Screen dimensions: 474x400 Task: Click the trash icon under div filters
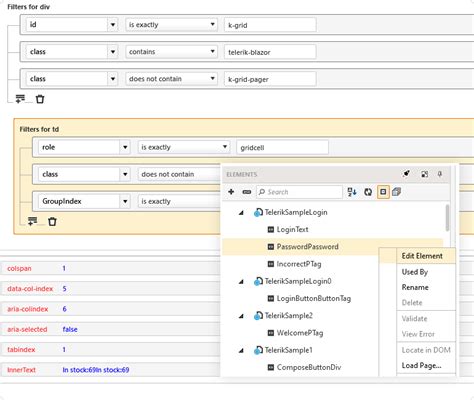click(x=40, y=99)
